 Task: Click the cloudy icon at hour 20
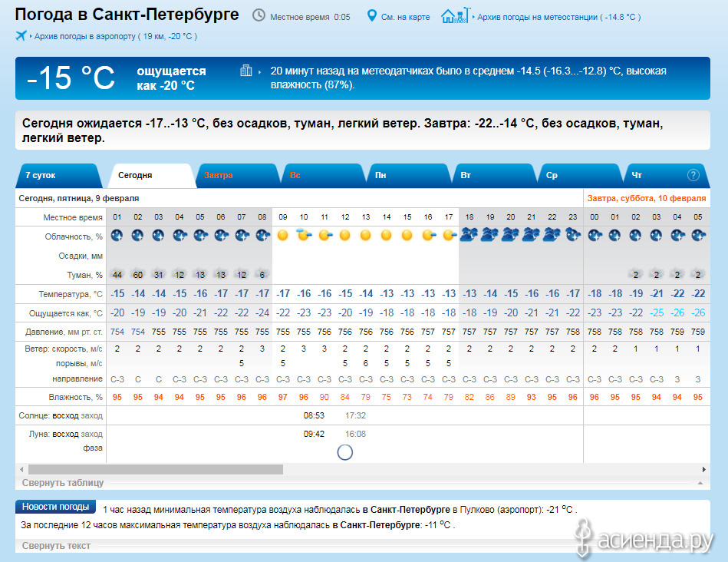(x=511, y=235)
